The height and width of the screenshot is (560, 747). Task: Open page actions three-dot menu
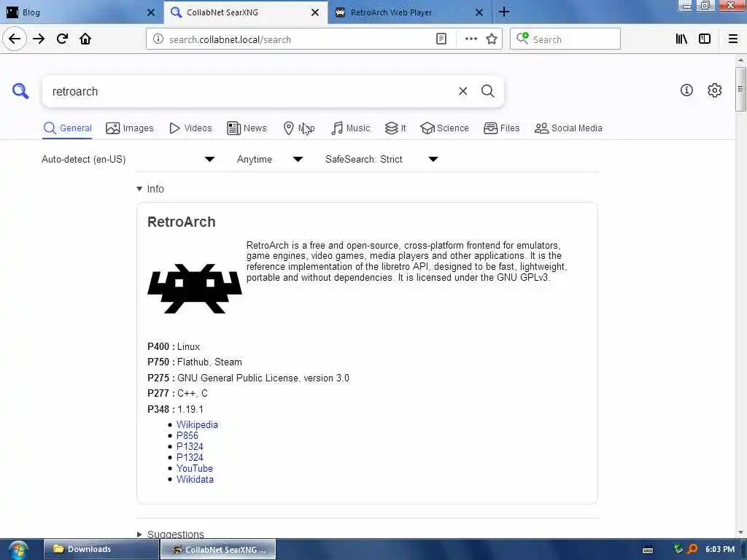(x=471, y=39)
